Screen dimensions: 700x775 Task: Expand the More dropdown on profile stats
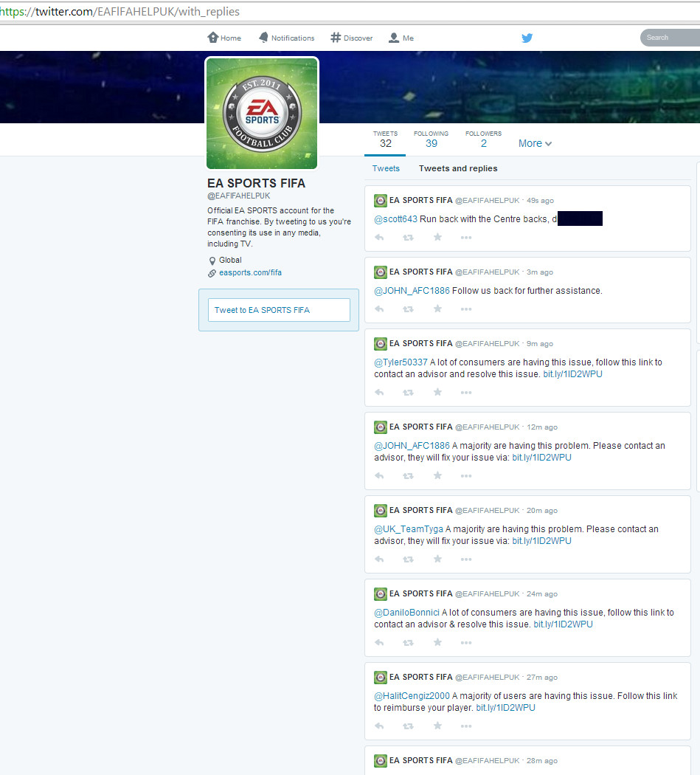pos(535,143)
